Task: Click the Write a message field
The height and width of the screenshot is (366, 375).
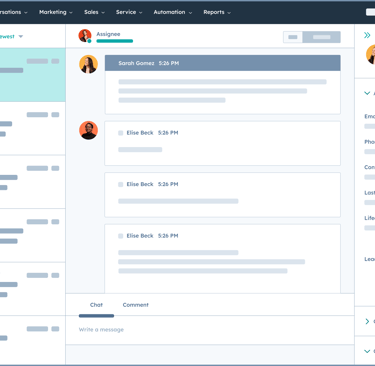Action: tap(210, 330)
